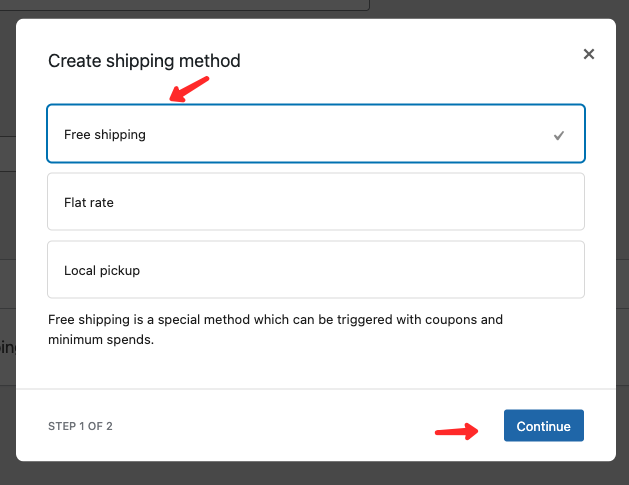Select the Free shipping method option
Image resolution: width=629 pixels, height=485 pixels.
coord(316,134)
